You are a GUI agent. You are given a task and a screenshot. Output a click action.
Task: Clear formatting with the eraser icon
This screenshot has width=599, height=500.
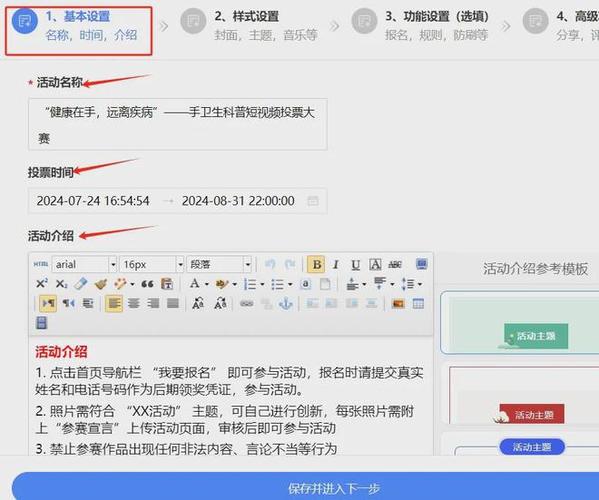click(81, 284)
